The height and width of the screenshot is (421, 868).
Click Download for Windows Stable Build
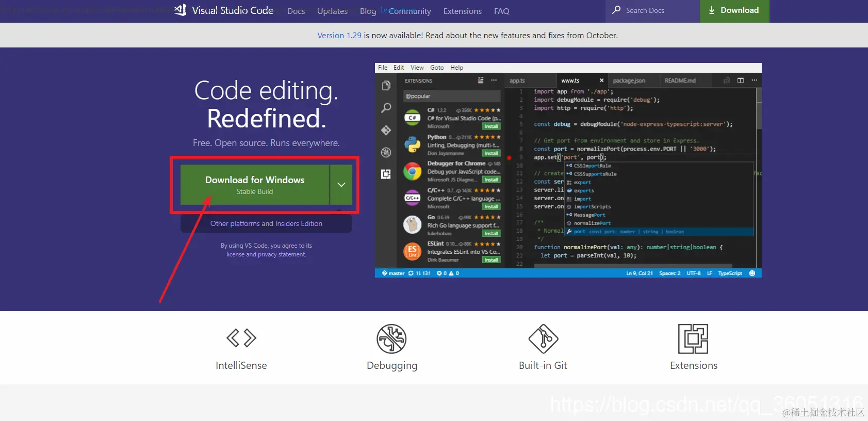[x=255, y=185]
